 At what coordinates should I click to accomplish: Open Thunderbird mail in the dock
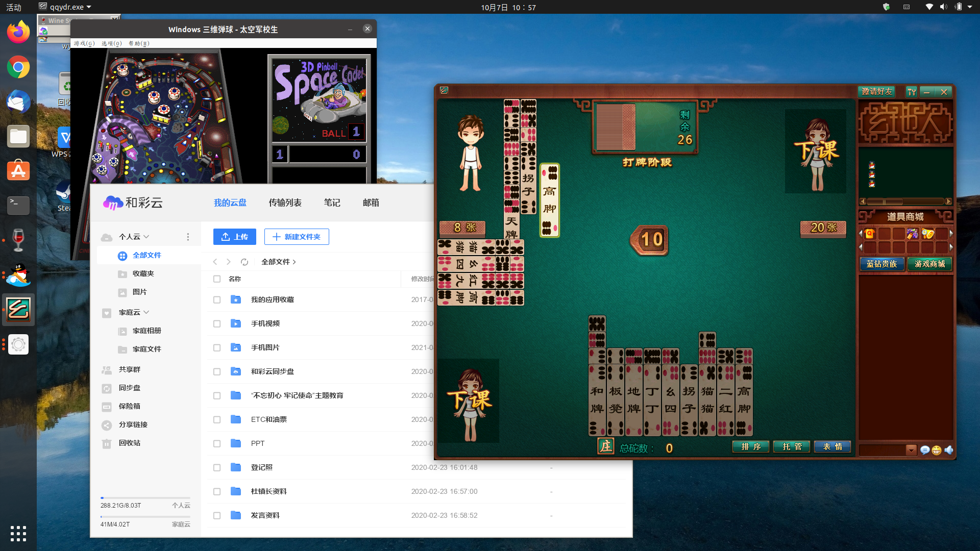pyautogui.click(x=18, y=102)
